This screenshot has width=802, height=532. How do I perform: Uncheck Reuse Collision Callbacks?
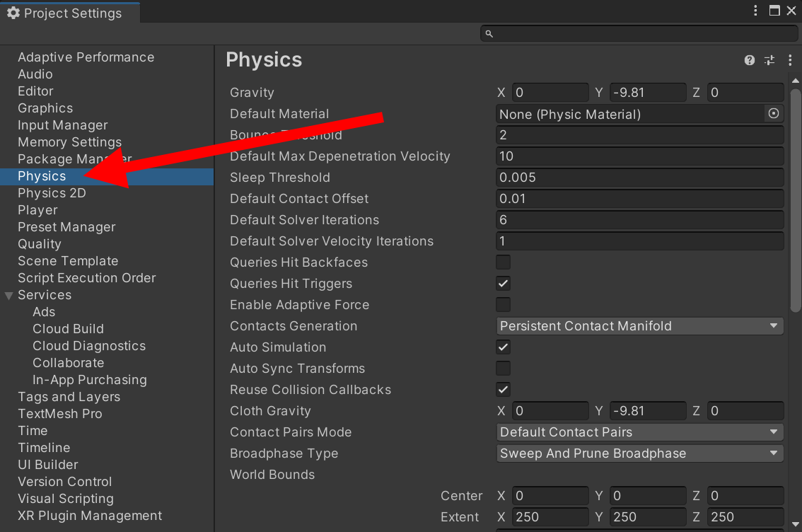click(x=504, y=390)
